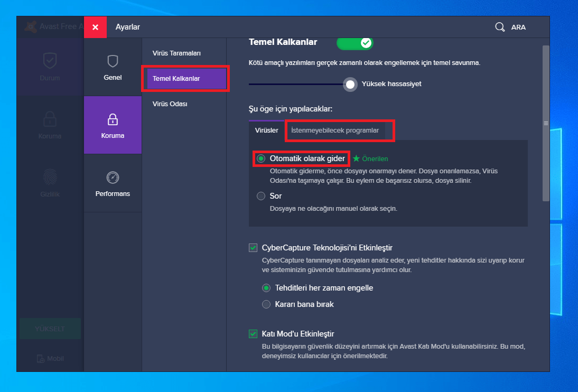Select the Otomatik olarak gider option
The height and width of the screenshot is (392, 578).
261,158
